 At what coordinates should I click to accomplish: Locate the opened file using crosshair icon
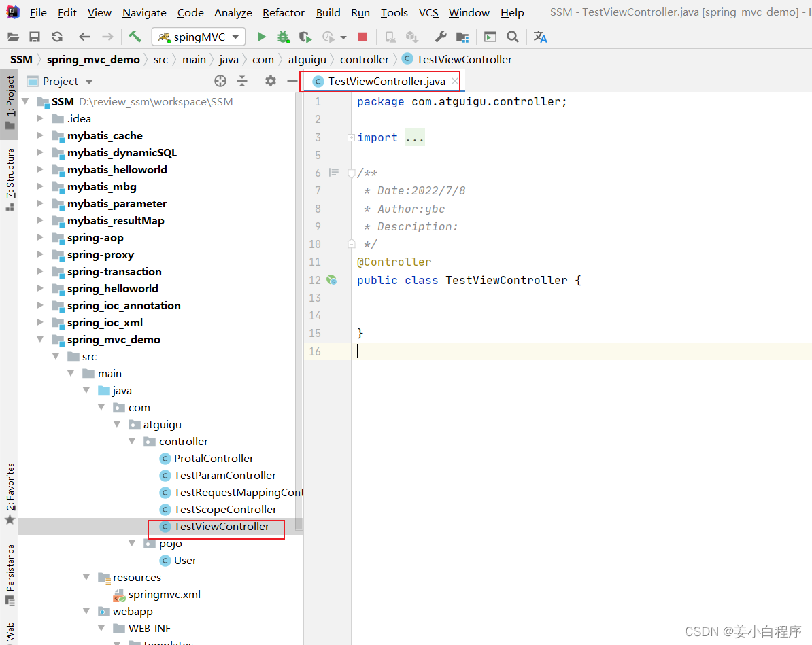[x=220, y=82]
